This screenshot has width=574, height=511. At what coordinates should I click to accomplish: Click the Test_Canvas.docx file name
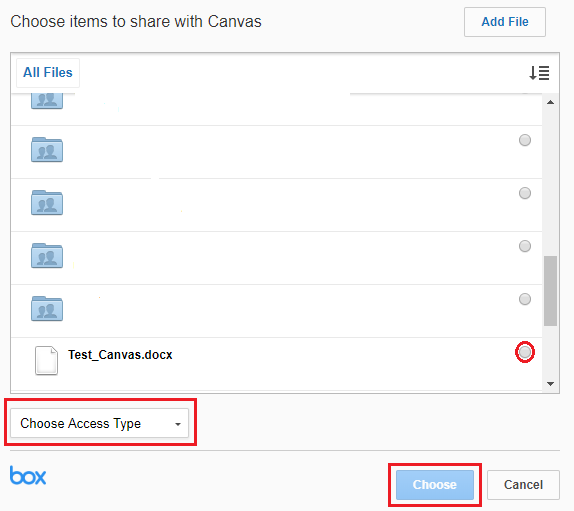point(120,355)
